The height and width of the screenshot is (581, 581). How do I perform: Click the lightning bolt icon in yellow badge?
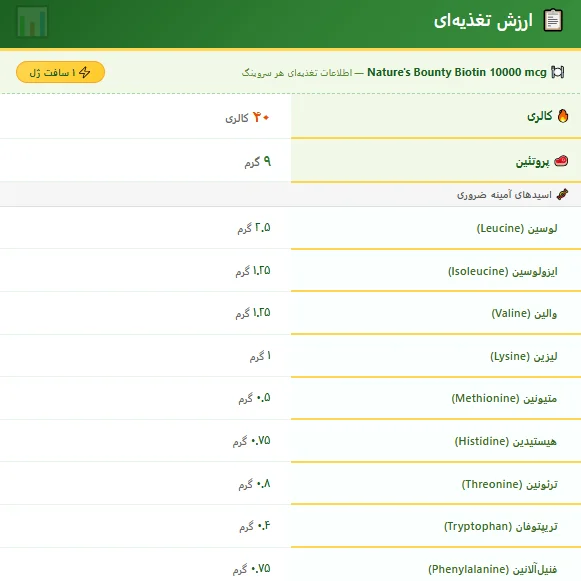[x=84, y=72]
